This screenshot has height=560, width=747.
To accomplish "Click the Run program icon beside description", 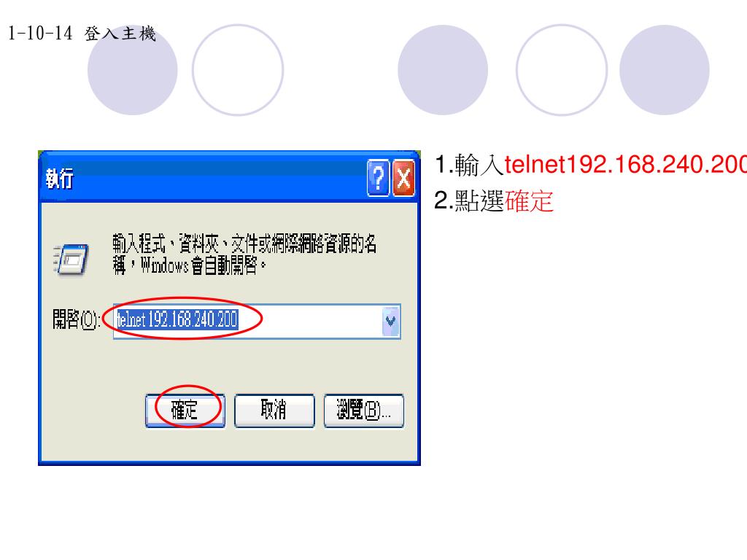I will click(x=71, y=260).
